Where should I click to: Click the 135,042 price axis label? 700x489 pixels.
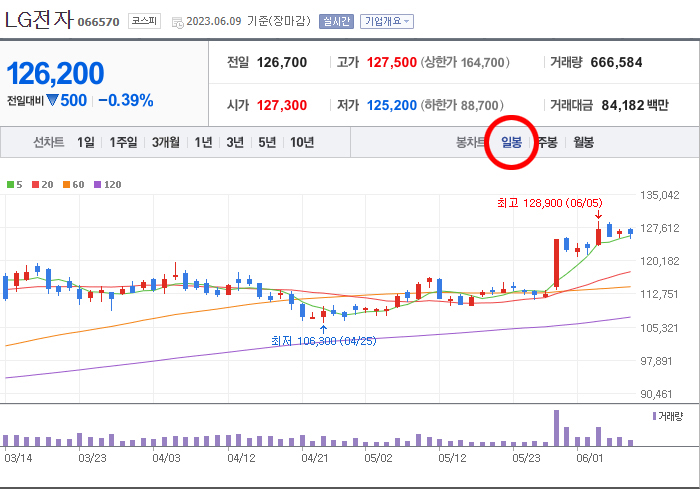[x=659, y=195]
